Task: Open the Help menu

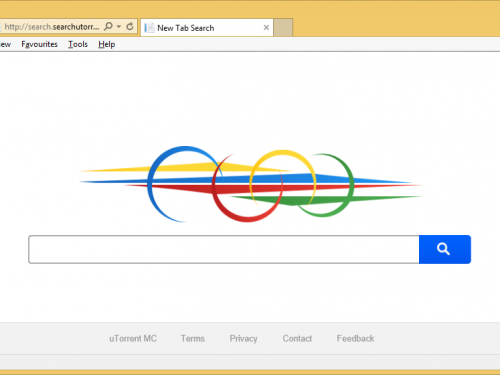Action: tap(107, 44)
